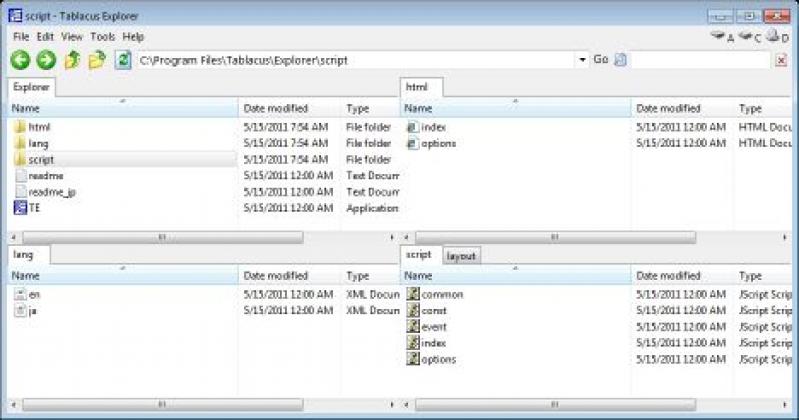799x420 pixels.
Task: Click Explorer pane horizontal scrollbar thumb
Action: click(x=163, y=237)
